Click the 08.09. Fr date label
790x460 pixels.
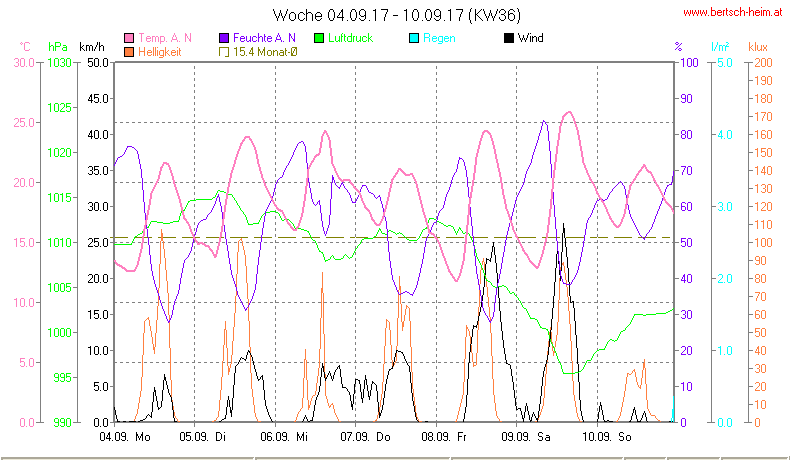[444, 437]
